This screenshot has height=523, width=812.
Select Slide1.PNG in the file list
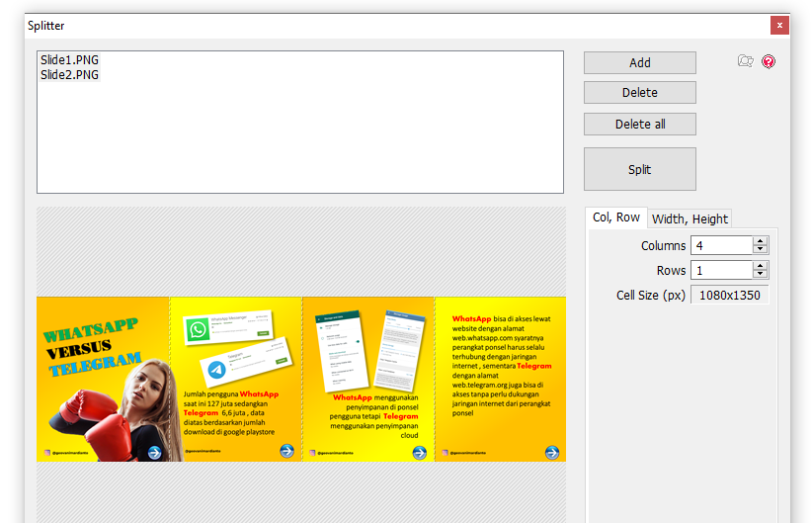(x=69, y=60)
